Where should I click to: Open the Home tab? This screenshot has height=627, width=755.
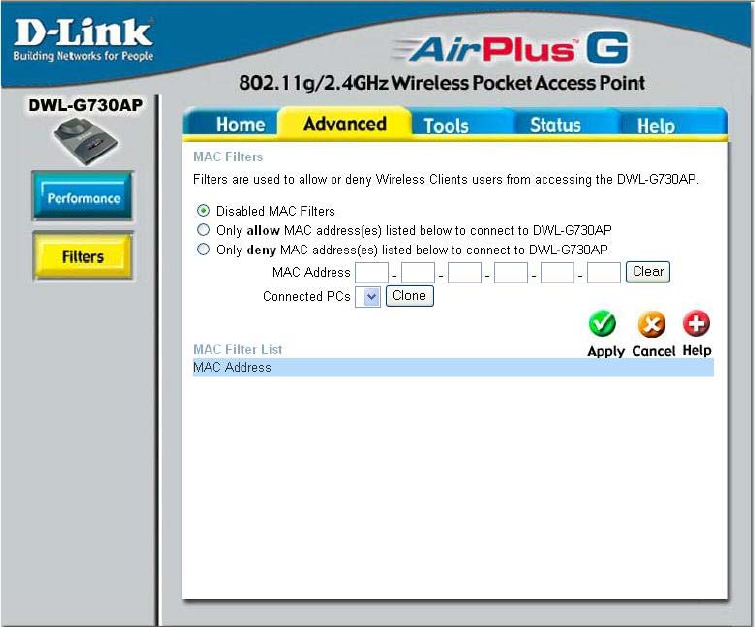tap(240, 125)
